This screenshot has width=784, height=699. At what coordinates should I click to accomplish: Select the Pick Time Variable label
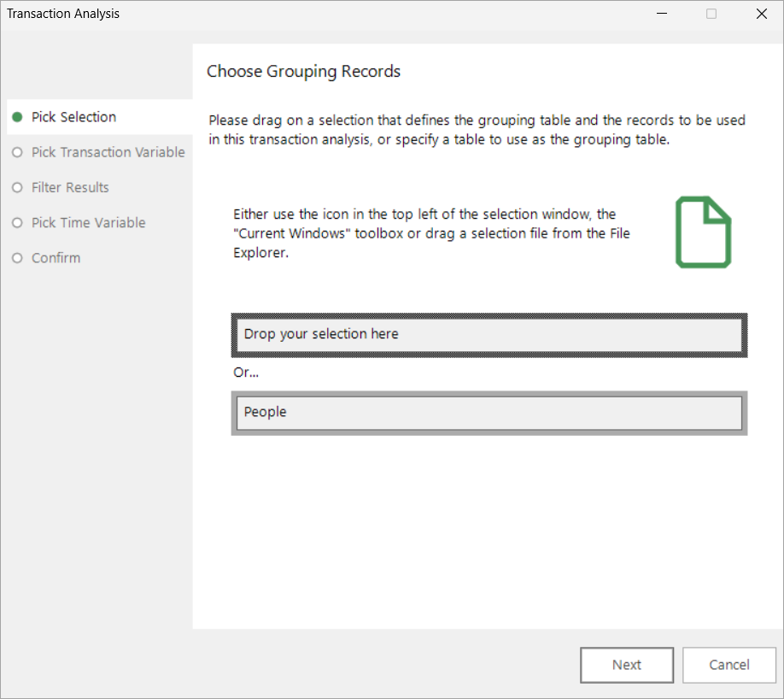tap(89, 223)
